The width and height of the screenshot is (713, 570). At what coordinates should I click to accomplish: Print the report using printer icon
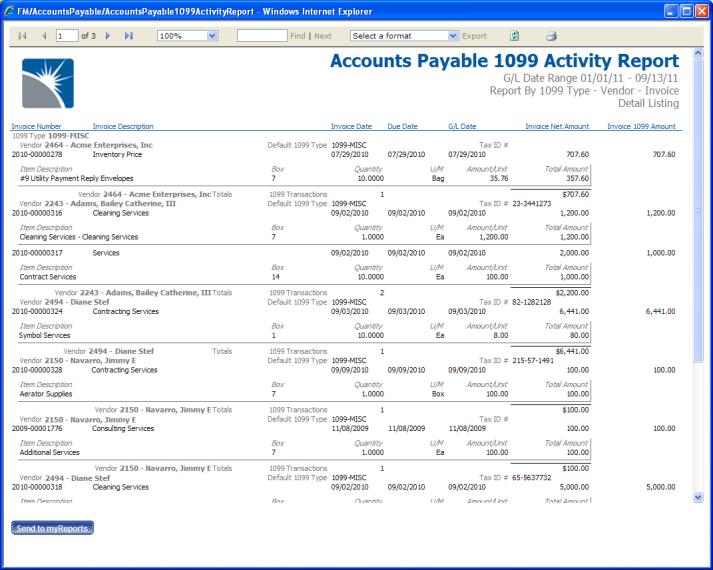(x=550, y=35)
